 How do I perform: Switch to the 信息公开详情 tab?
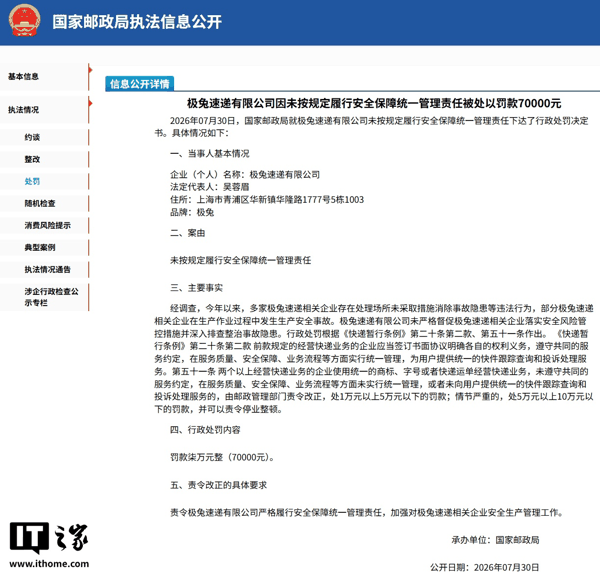[140, 84]
